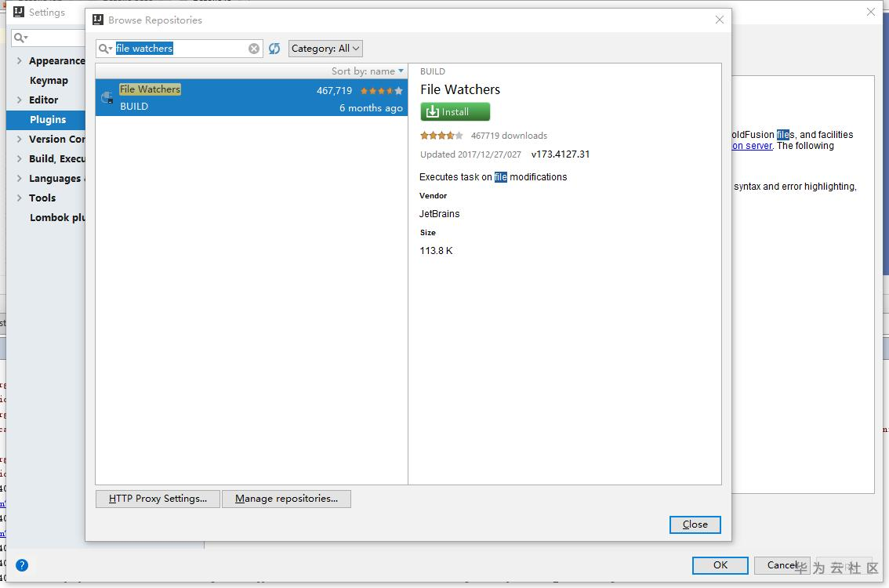Click Cancel in the Settings window

point(782,565)
